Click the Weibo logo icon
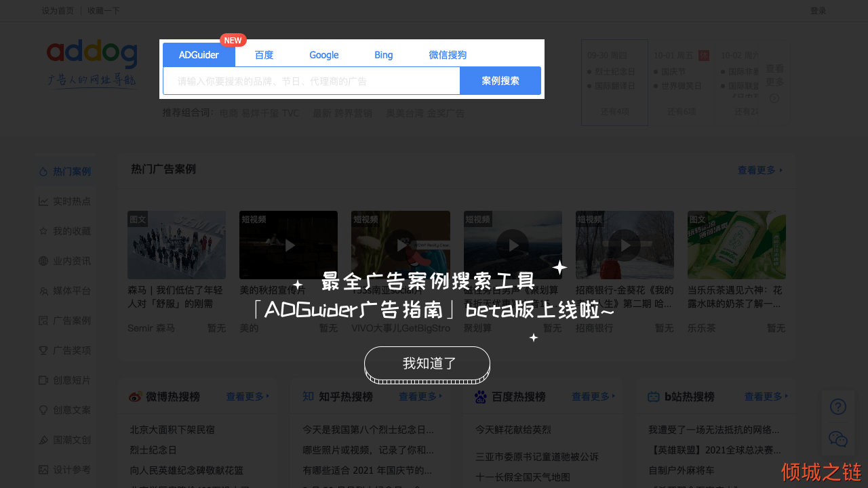Image resolution: width=868 pixels, height=488 pixels. tap(135, 396)
